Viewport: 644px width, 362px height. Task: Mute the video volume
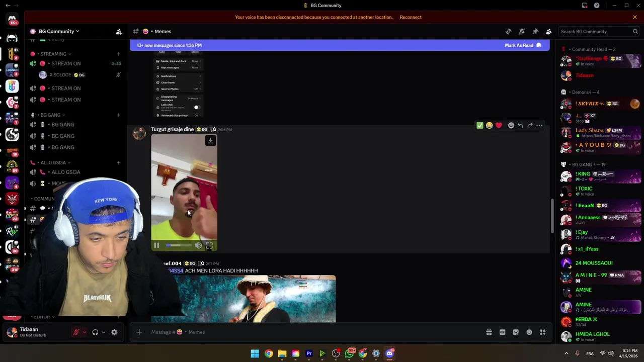pos(198,245)
